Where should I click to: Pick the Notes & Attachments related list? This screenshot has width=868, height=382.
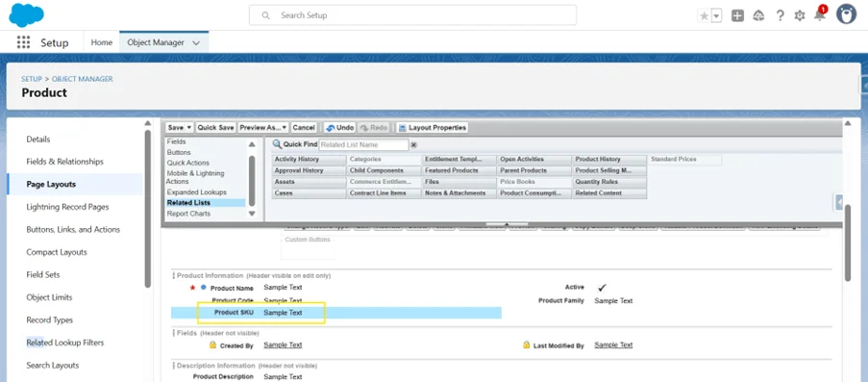[x=459, y=193]
